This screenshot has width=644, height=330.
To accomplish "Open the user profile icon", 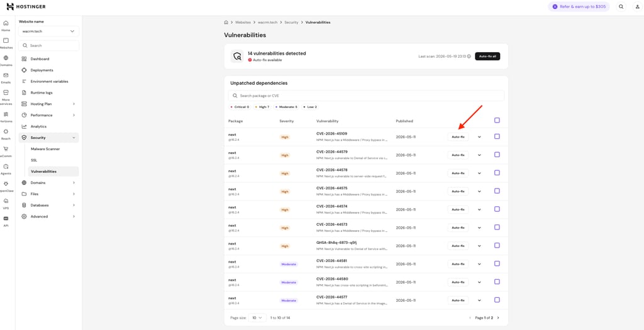I will pyautogui.click(x=638, y=6).
